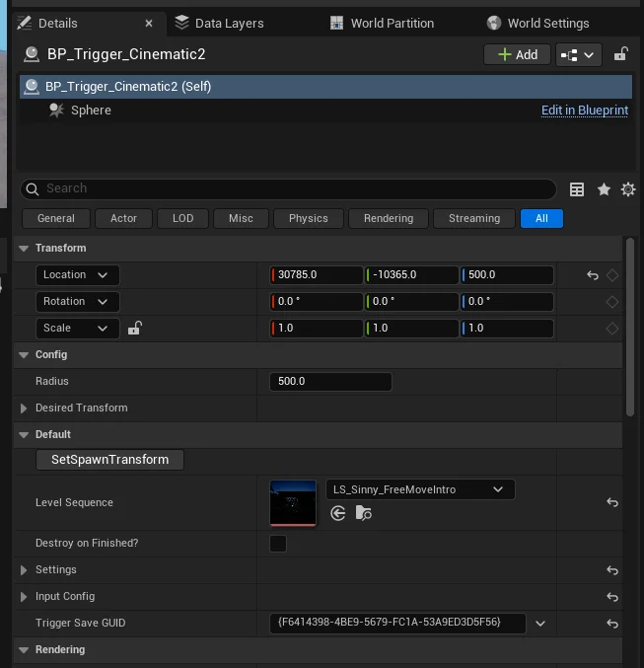644x668 pixels.
Task: Toggle Destroy on Finished checkbox
Action: point(278,544)
